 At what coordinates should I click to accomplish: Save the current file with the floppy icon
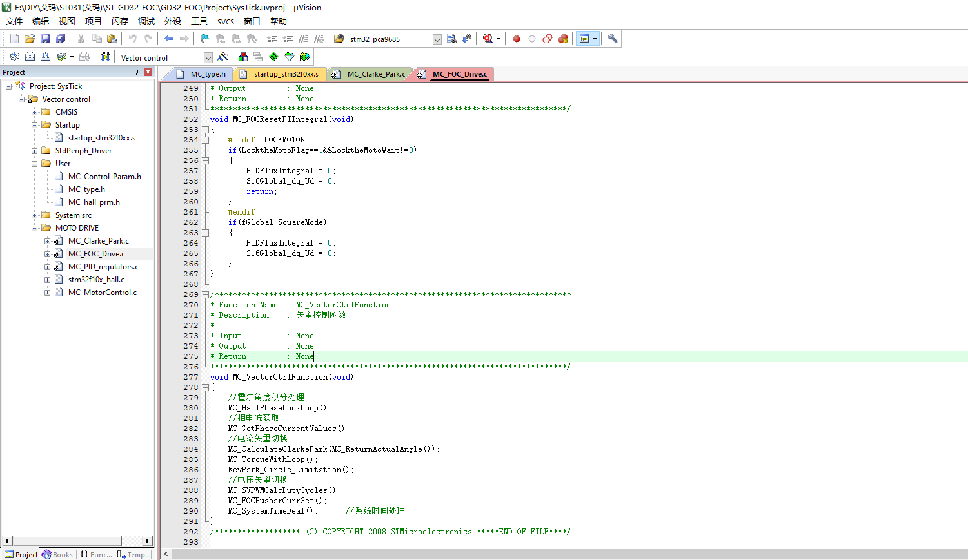click(x=45, y=39)
